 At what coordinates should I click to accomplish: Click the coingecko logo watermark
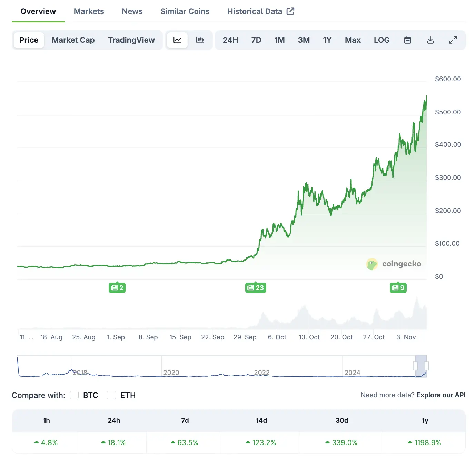point(394,264)
